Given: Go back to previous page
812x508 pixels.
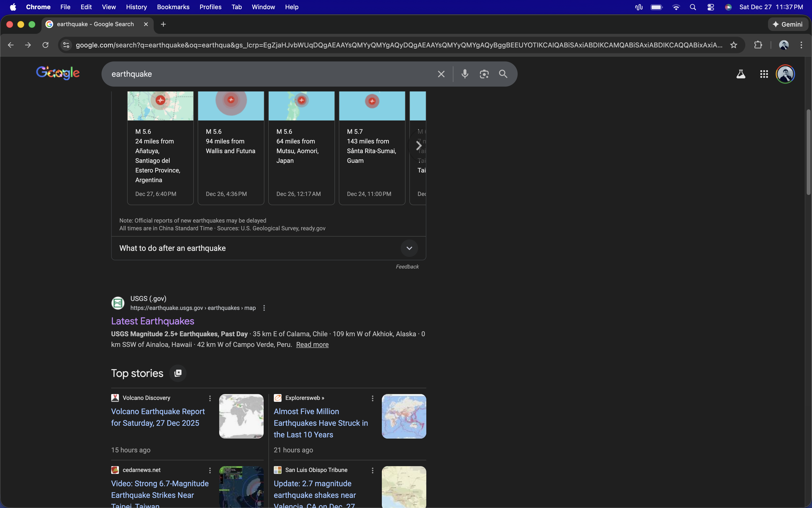Looking at the screenshot, I should pos(11,45).
